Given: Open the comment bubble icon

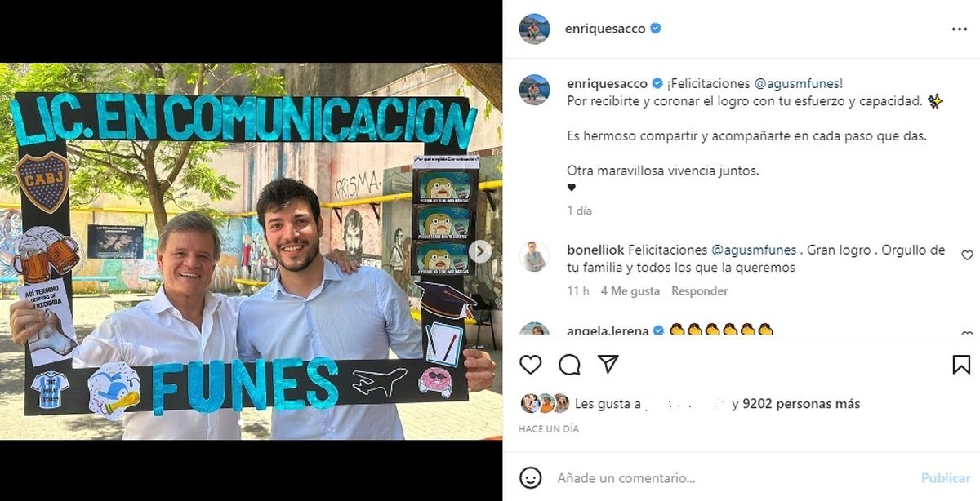Looking at the screenshot, I should coord(569,365).
